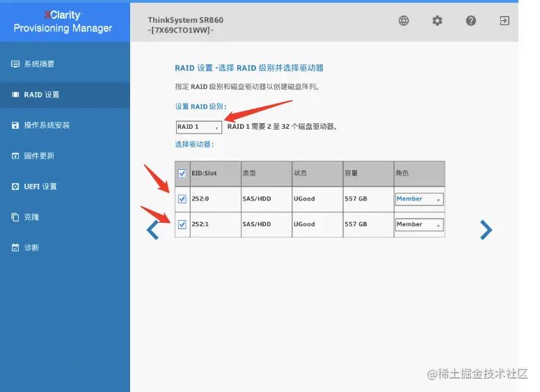Open the help question mark icon

(x=471, y=21)
